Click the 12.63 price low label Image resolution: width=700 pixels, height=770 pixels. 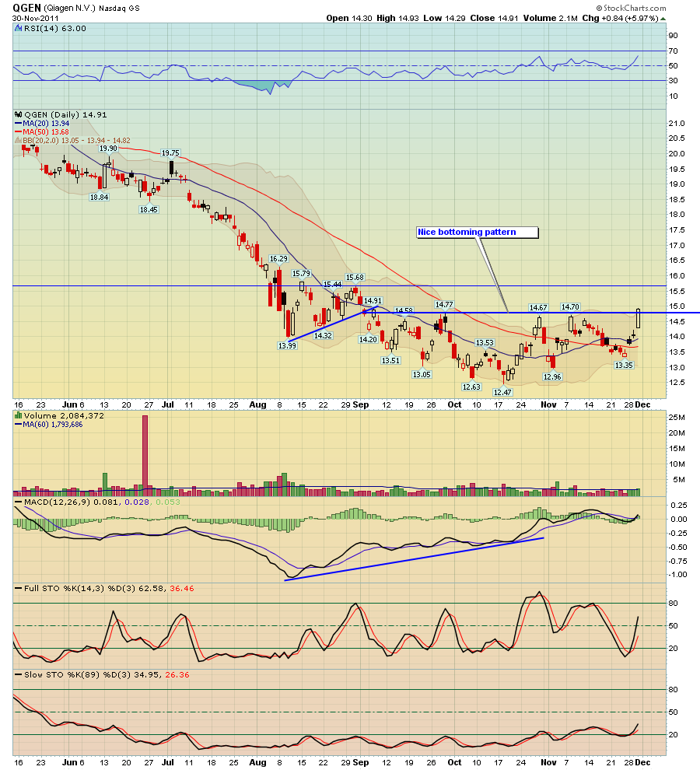click(x=471, y=387)
